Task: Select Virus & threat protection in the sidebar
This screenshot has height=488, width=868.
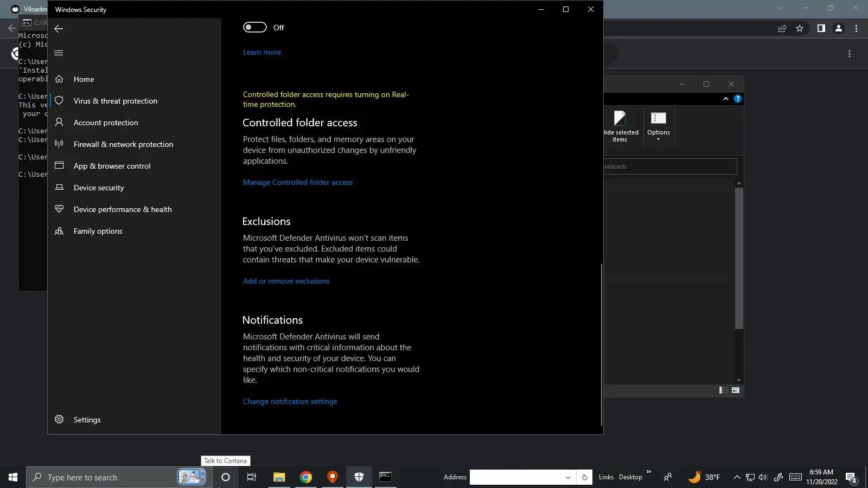Action: click(x=116, y=101)
